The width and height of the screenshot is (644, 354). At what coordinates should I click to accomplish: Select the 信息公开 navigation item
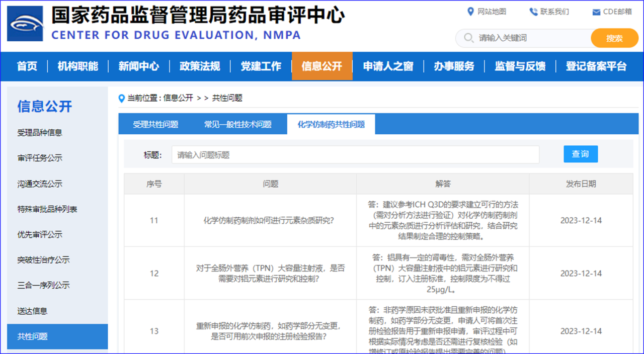322,66
